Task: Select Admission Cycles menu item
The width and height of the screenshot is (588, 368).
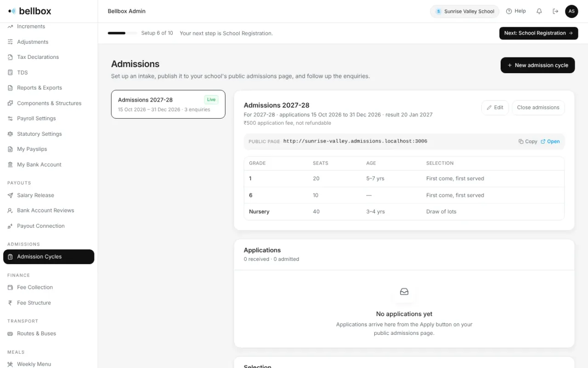Action: tap(49, 257)
